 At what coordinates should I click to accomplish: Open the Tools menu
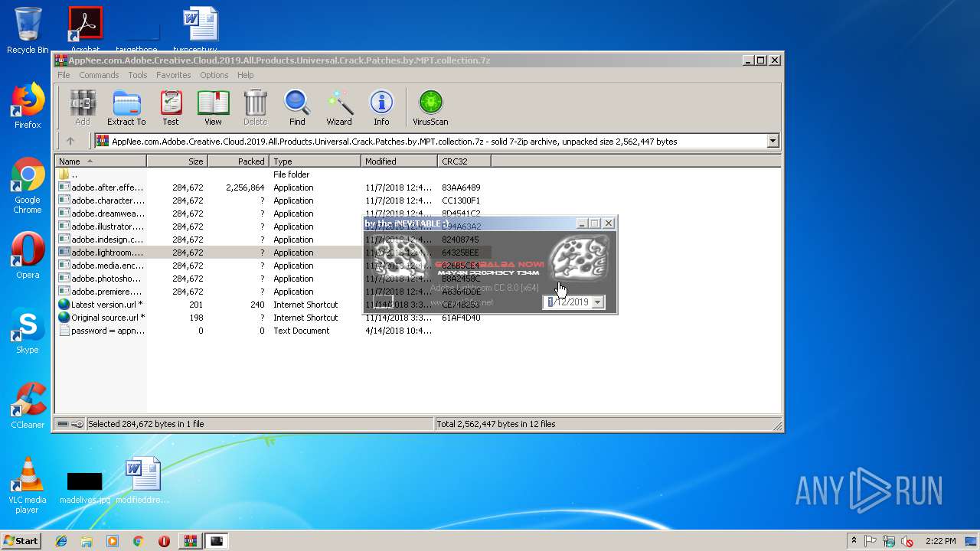(138, 75)
